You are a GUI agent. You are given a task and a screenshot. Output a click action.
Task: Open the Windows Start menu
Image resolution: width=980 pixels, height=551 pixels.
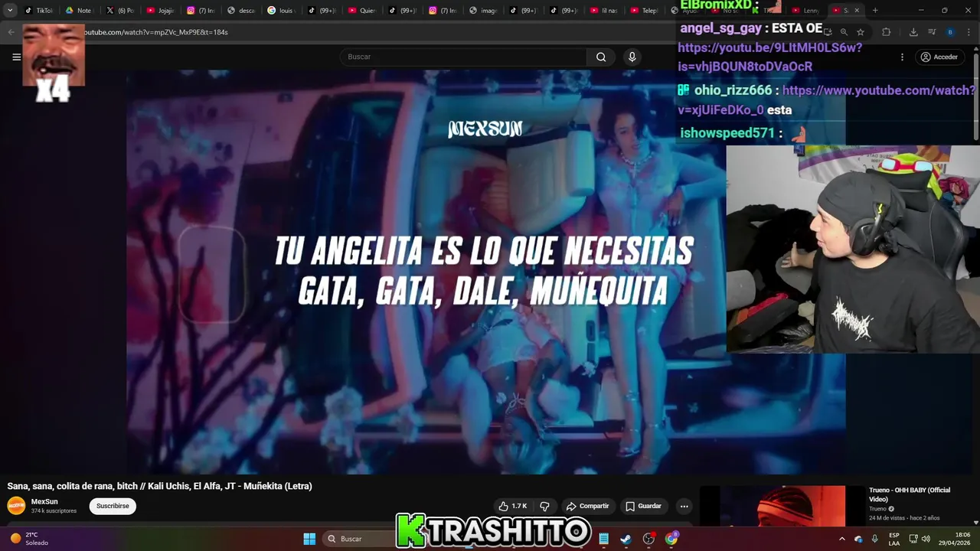(309, 539)
